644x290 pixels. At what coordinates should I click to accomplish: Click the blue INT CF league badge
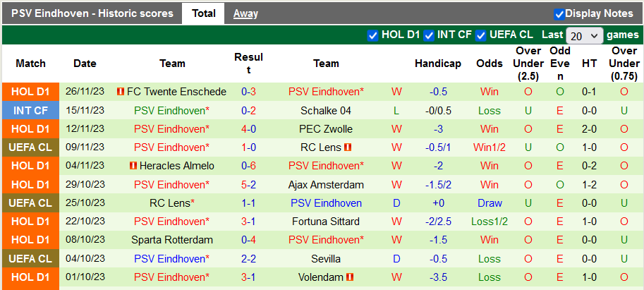point(30,110)
